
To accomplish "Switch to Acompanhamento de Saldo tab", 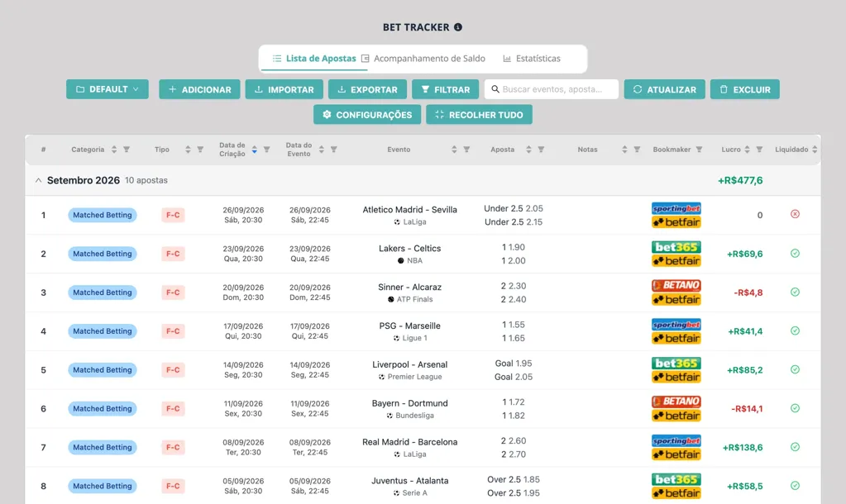I will (x=423, y=58).
